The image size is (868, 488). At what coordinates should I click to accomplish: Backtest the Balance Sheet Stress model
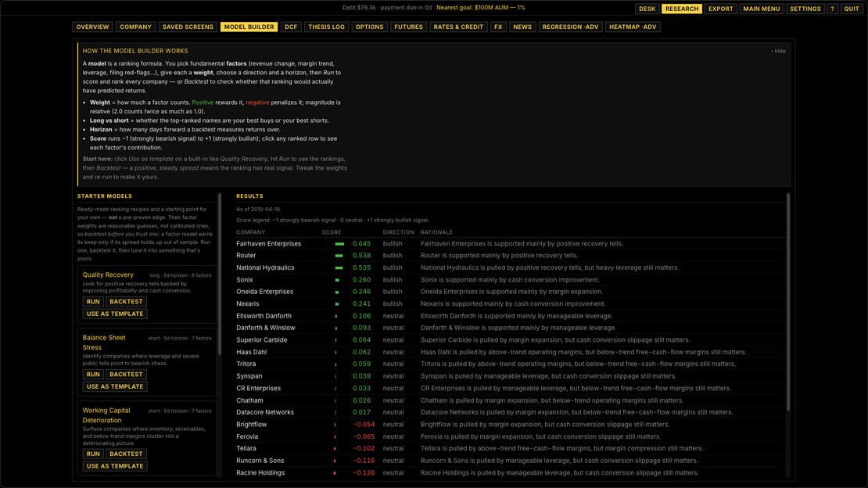(x=126, y=375)
